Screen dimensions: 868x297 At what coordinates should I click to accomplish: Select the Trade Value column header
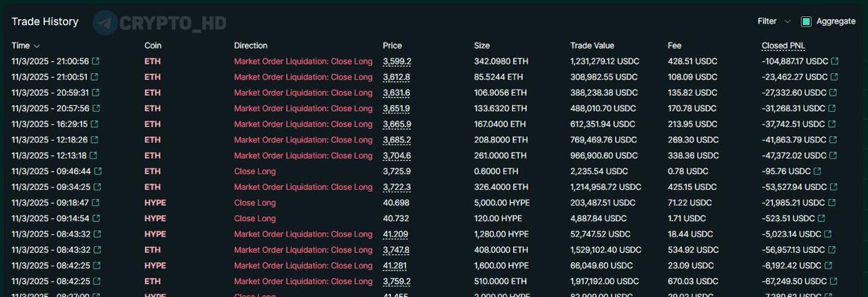point(592,46)
